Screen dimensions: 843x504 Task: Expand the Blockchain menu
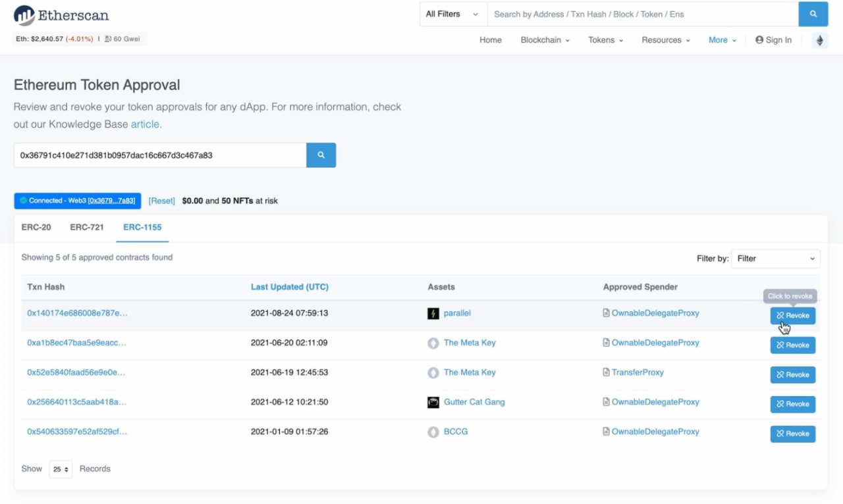click(545, 40)
